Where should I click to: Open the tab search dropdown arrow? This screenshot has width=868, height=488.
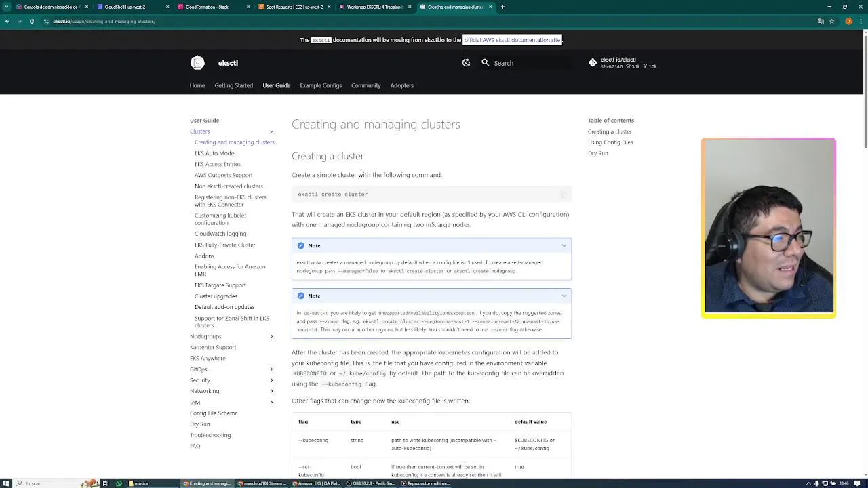pyautogui.click(x=7, y=7)
